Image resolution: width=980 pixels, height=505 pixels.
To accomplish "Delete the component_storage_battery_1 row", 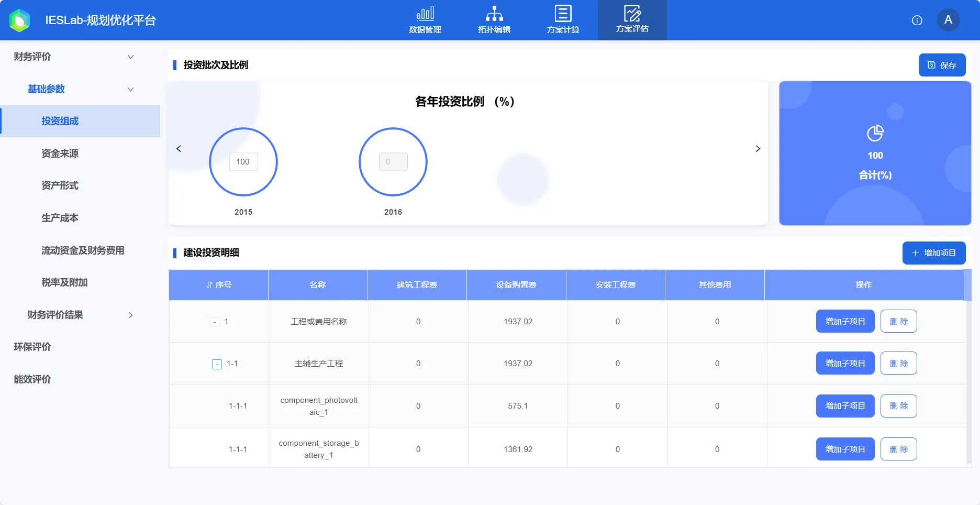I will (898, 449).
